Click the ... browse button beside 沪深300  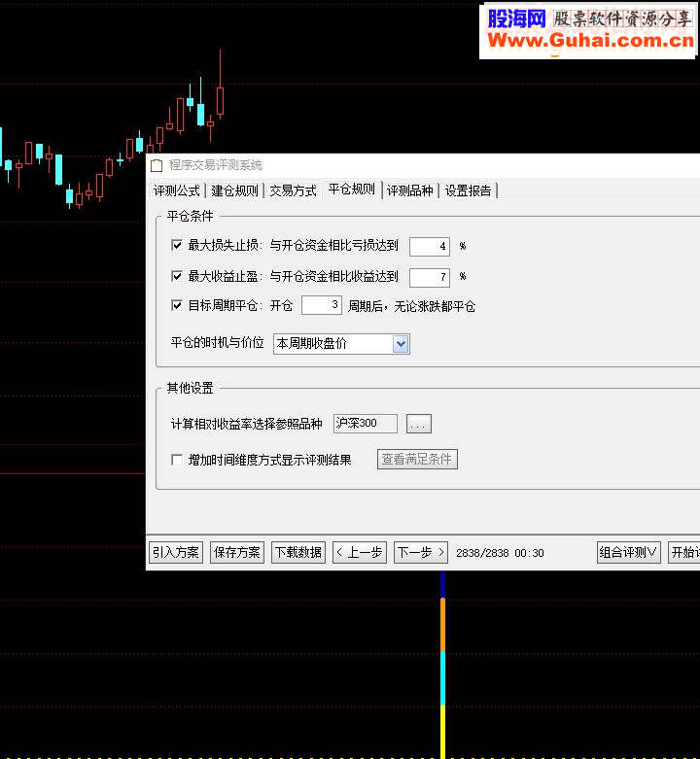(x=418, y=424)
